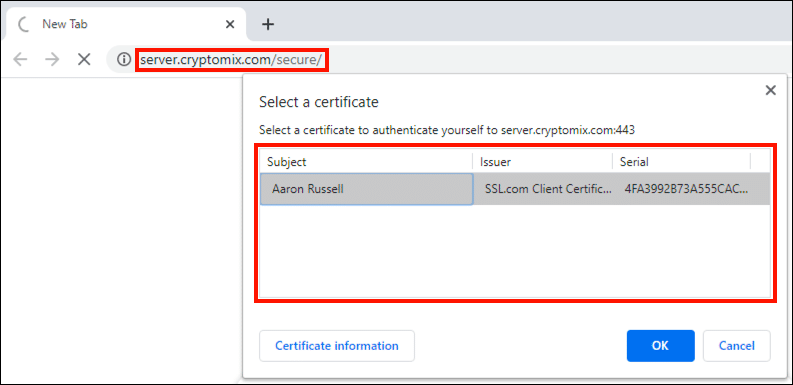Open Certificate information

tap(337, 346)
